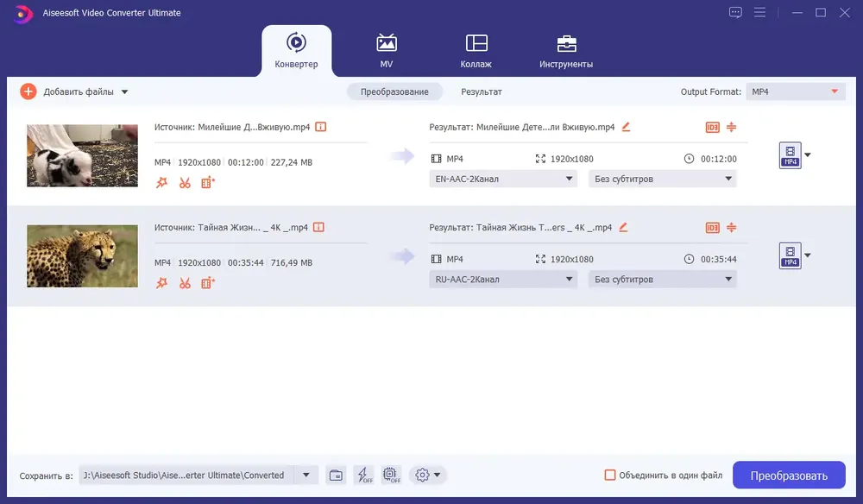
Task: Open the gear settings menu
Action: point(428,475)
